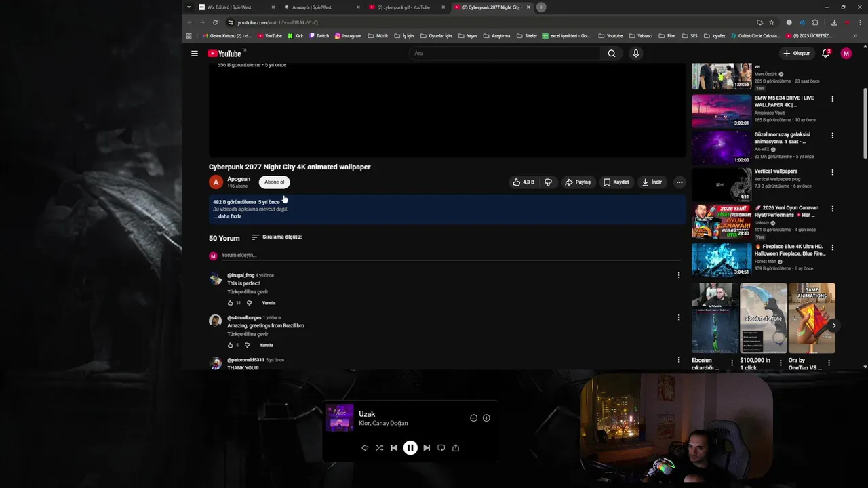Click Paylaş share button
The height and width of the screenshot is (488, 868).
(578, 182)
